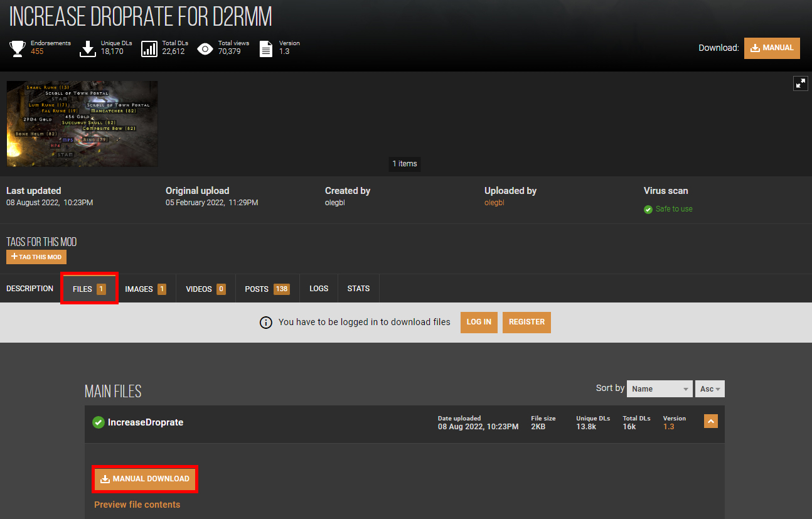Click the page title Increase Droprate for D2RMM
The width and height of the screenshot is (812, 519).
pyautogui.click(x=141, y=18)
